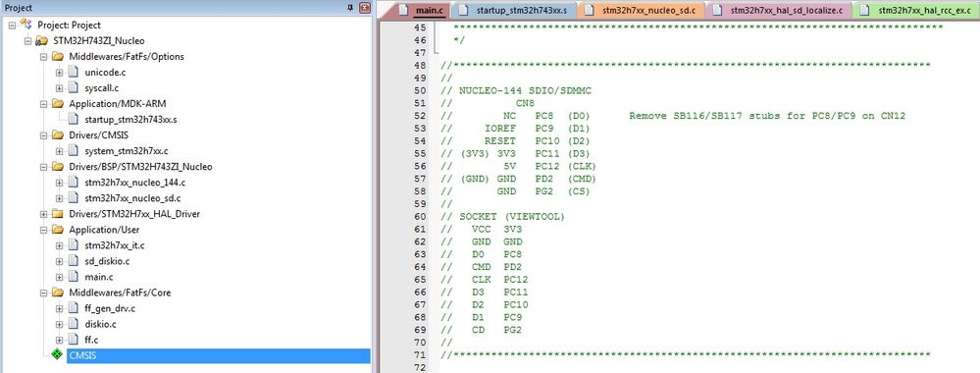Switch to the stm32h7xx_hal_sd_localize.c editor tab
The width and height of the screenshot is (980, 373).
coord(781,10)
